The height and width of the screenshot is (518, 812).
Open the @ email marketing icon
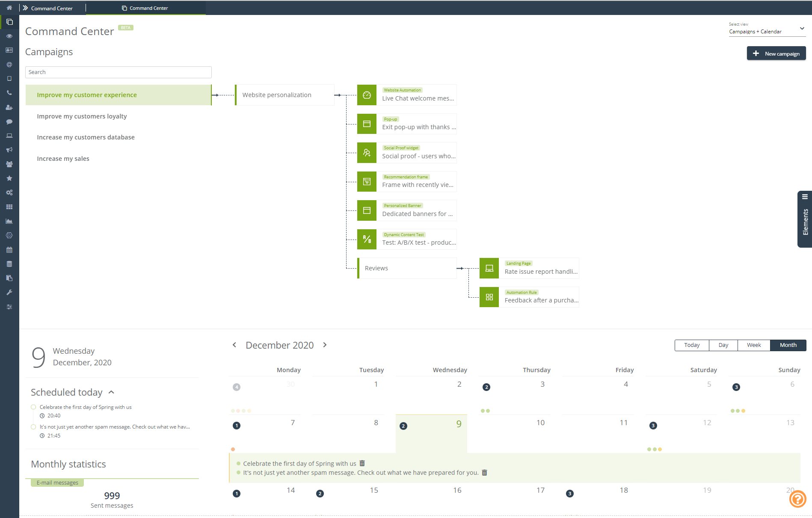[x=9, y=65]
